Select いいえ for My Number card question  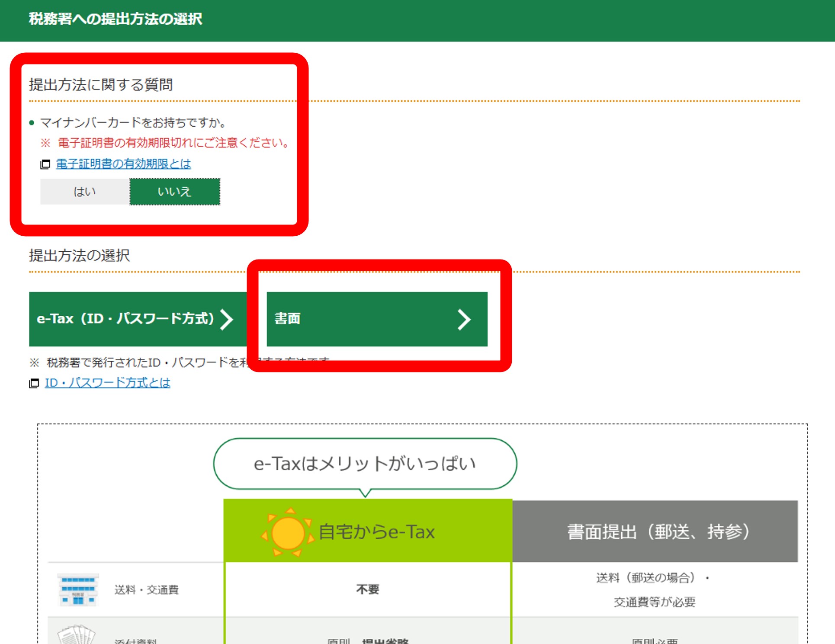tap(175, 192)
